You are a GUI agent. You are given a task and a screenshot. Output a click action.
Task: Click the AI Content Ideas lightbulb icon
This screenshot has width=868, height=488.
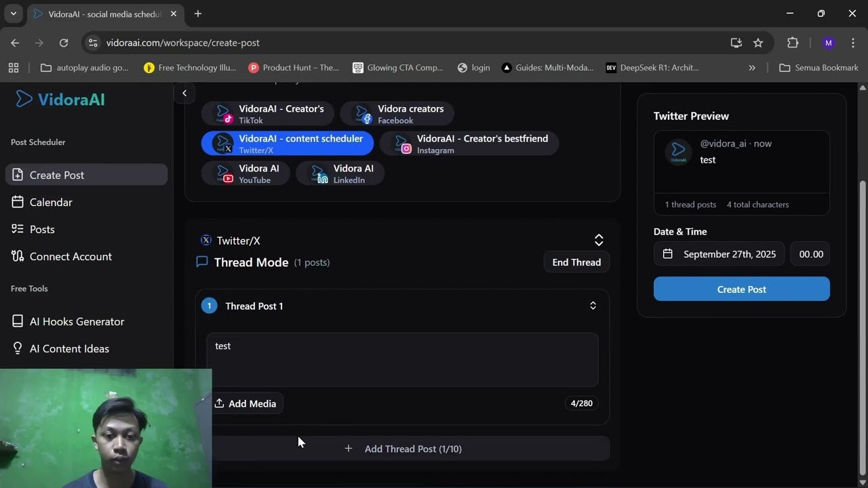click(18, 348)
